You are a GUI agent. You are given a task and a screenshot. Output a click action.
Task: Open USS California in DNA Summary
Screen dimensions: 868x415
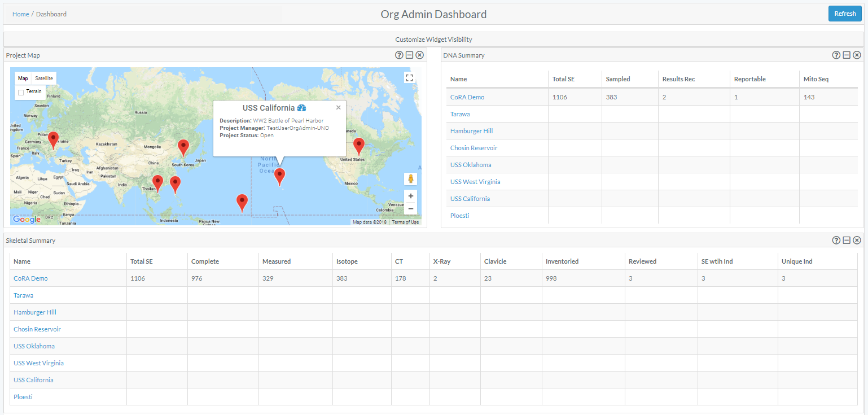point(470,199)
